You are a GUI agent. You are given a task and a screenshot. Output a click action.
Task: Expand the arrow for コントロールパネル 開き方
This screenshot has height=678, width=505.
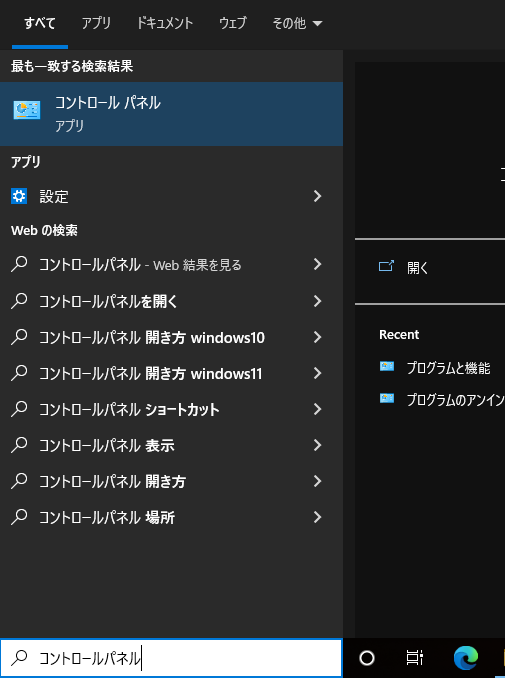pos(318,481)
